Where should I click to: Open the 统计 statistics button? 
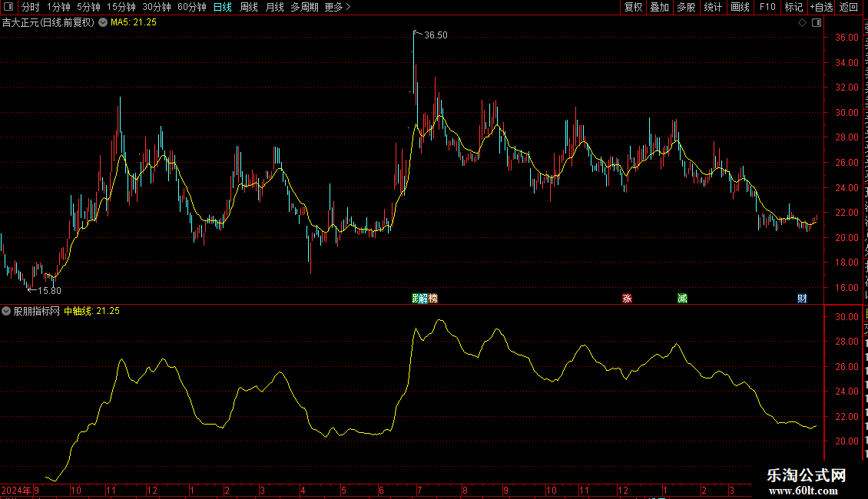coord(713,7)
